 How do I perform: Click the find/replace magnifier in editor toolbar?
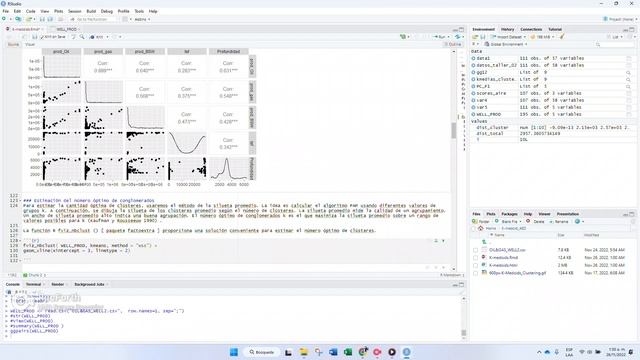82,37
